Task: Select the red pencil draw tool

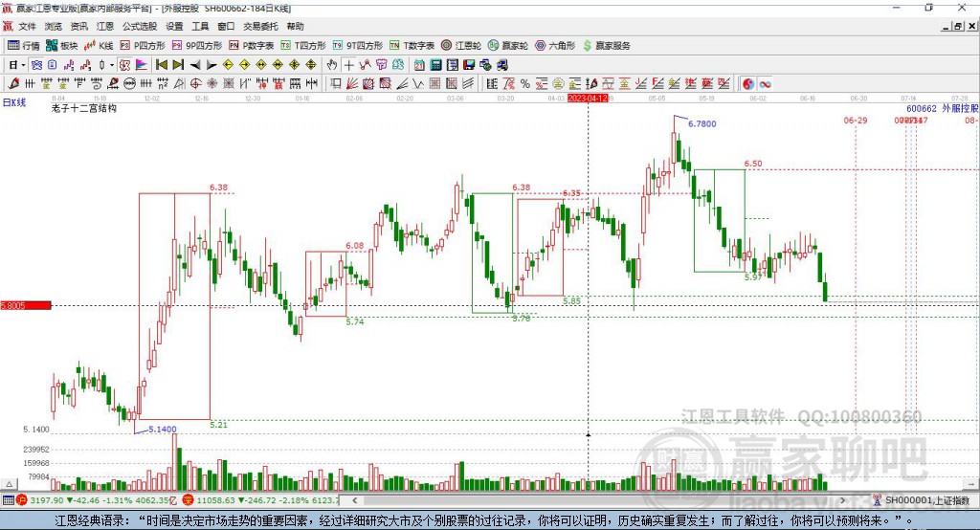Action: coord(13,84)
